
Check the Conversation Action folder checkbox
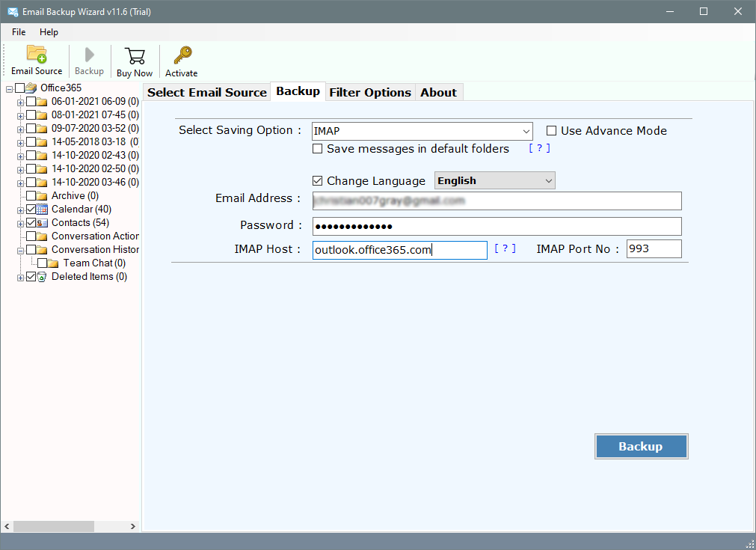31,236
